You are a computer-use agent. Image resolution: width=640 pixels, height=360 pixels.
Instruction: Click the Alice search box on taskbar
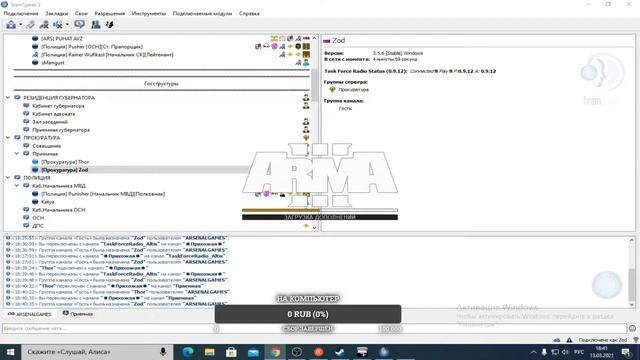click(97, 352)
